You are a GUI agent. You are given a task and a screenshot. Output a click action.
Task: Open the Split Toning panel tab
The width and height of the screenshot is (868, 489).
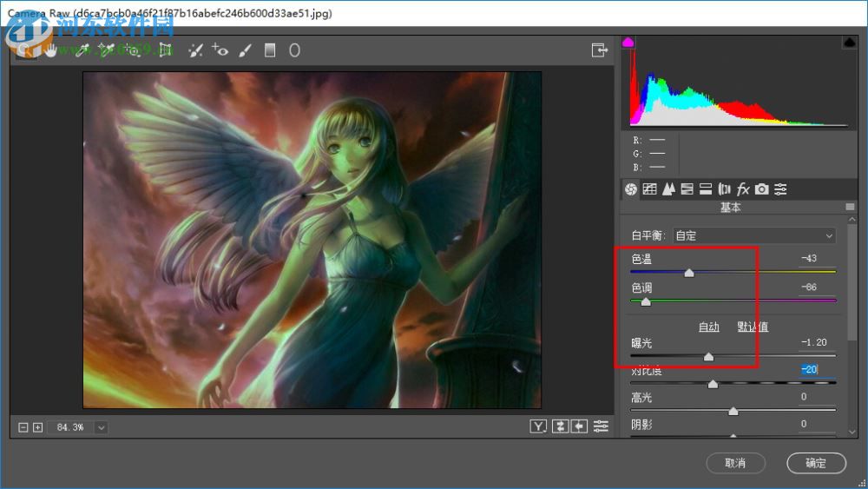[x=705, y=189]
